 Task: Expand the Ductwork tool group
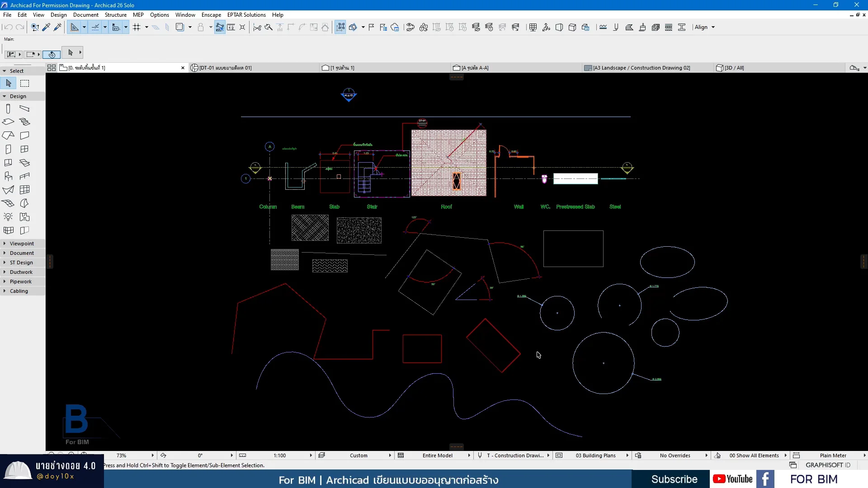(x=5, y=272)
